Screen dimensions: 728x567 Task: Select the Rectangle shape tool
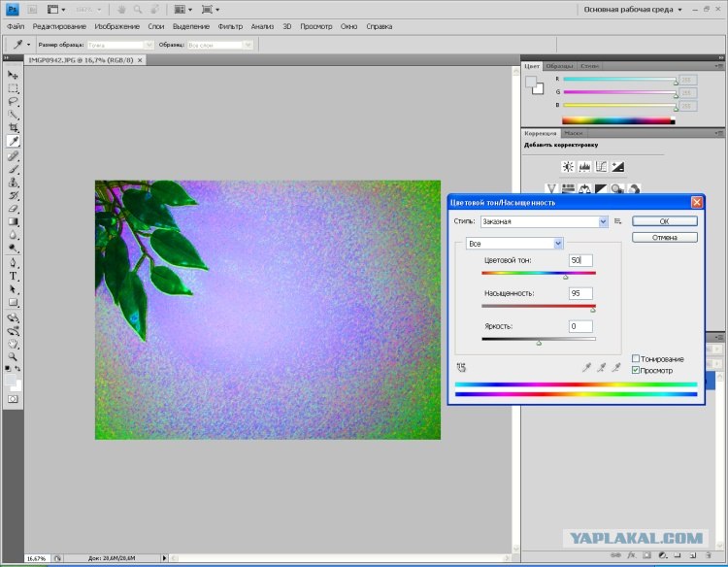tap(13, 302)
